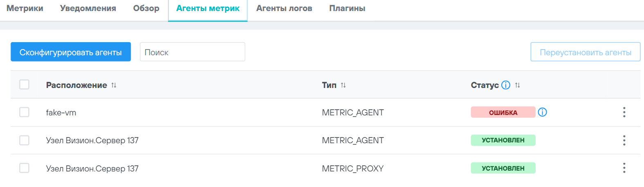The width and height of the screenshot is (644, 187).
Task: Switch to the Метрики tab
Action: pyautogui.click(x=25, y=9)
